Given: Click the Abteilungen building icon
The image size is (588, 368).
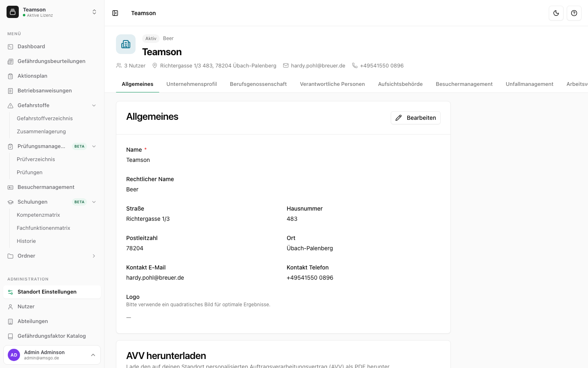Looking at the screenshot, I should click(11, 321).
